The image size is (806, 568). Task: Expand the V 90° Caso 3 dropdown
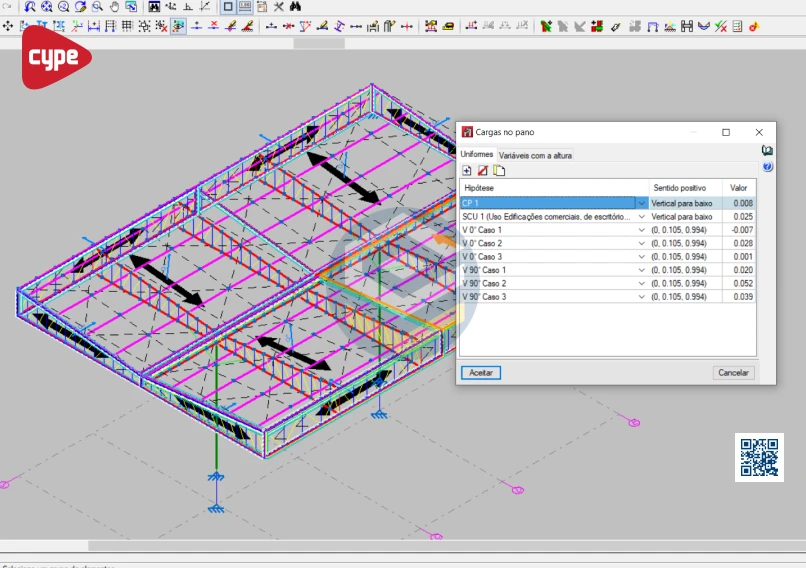642,297
